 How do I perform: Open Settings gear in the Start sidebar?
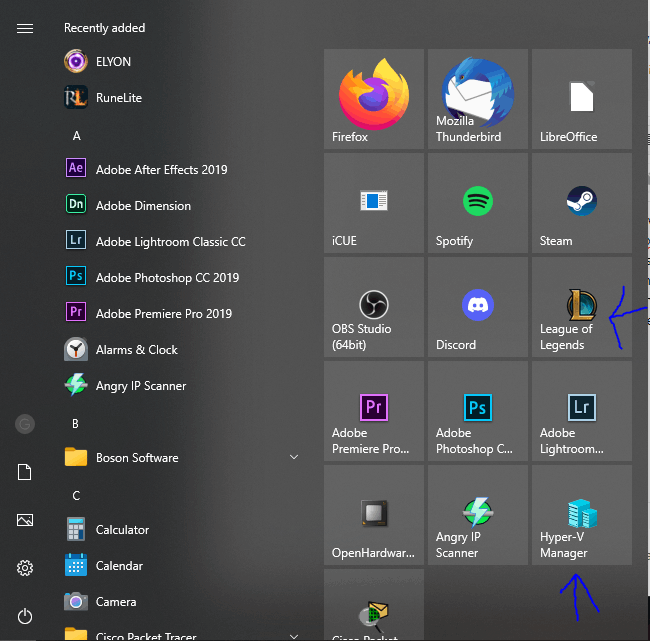pyautogui.click(x=25, y=568)
